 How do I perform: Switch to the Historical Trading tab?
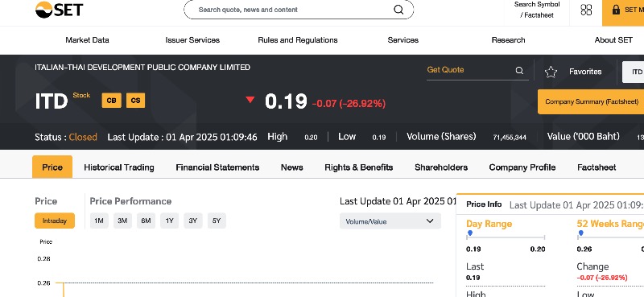pyautogui.click(x=118, y=167)
